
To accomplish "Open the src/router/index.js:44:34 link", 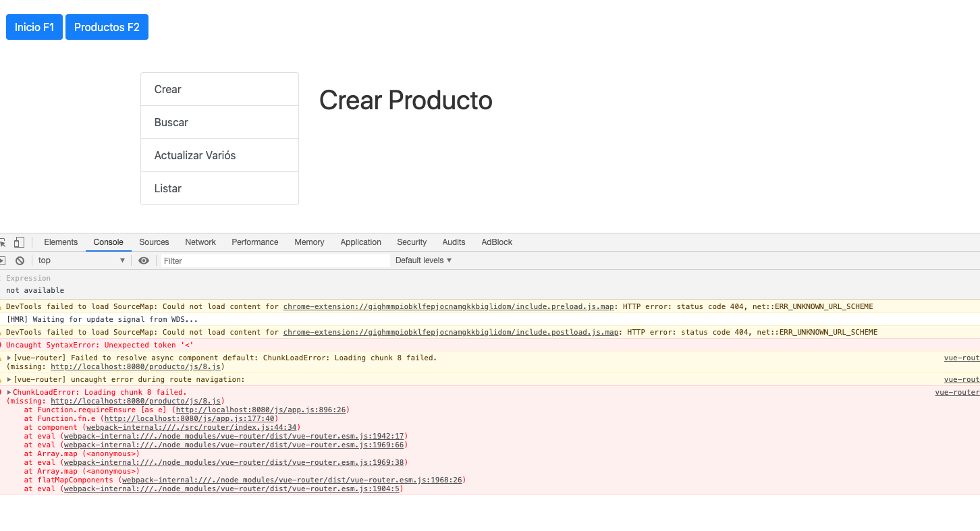I will coord(190,428).
